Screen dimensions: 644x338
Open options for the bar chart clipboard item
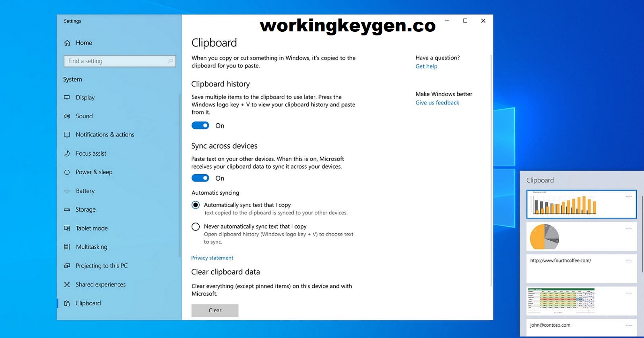pos(629,196)
